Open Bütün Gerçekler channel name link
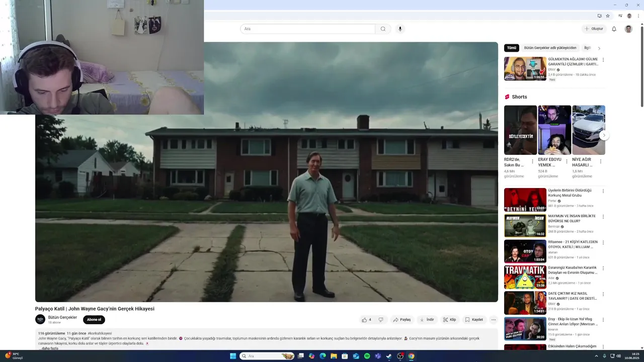 coord(62,317)
